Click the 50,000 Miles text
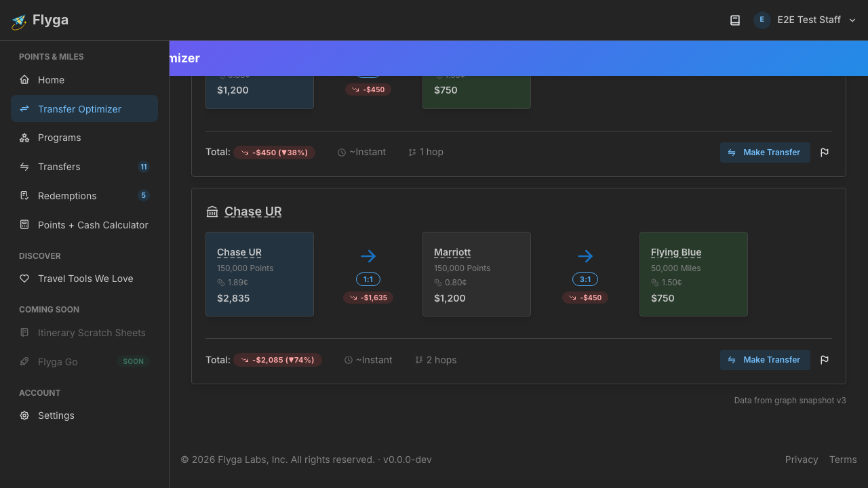This screenshot has width=868, height=488. [x=676, y=268]
